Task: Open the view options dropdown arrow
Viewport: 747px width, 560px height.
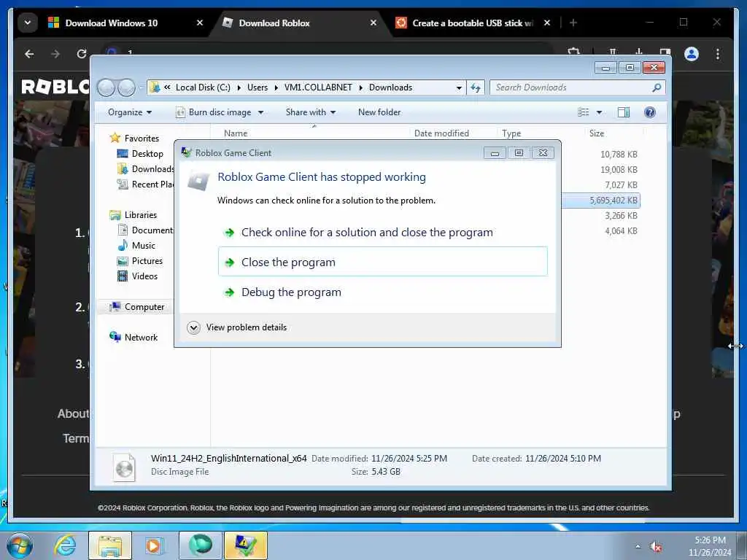Action: click(600, 112)
